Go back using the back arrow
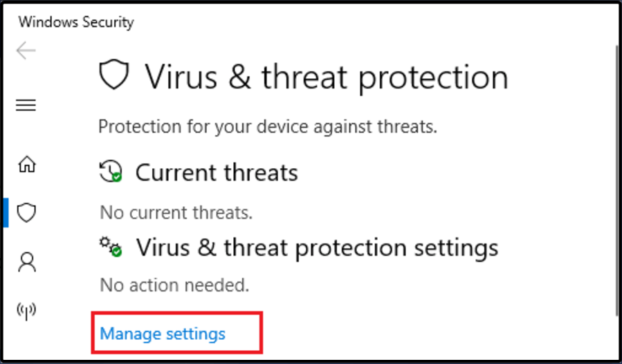The height and width of the screenshot is (364, 622). click(26, 51)
